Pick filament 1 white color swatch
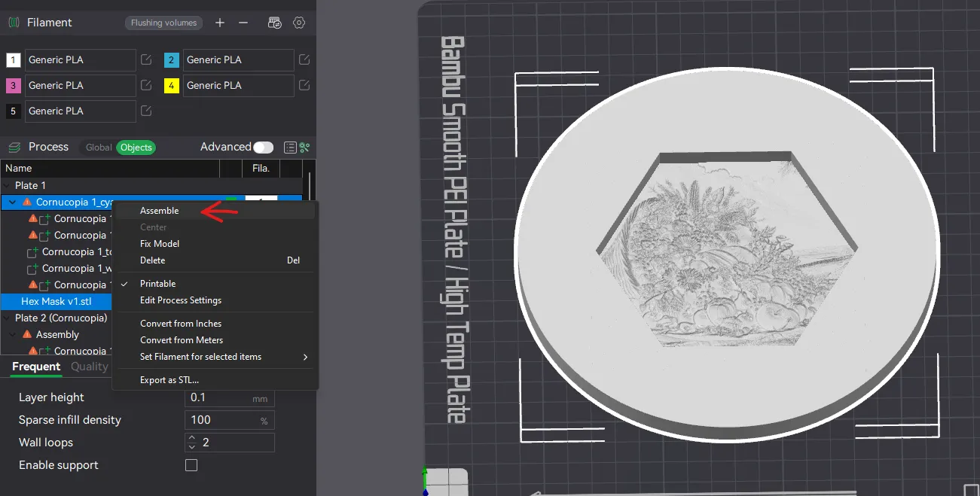Viewport: 980px width, 496px height. [x=13, y=60]
